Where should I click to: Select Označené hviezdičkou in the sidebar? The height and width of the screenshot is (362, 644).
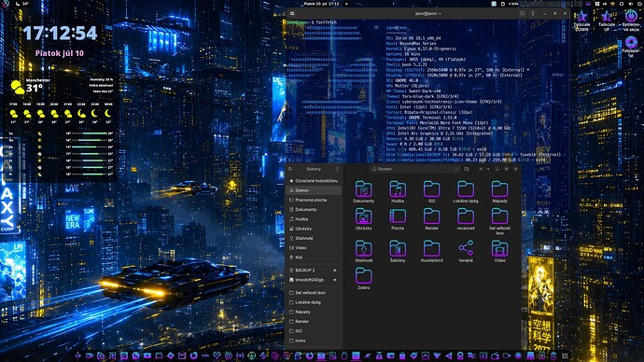[314, 181]
